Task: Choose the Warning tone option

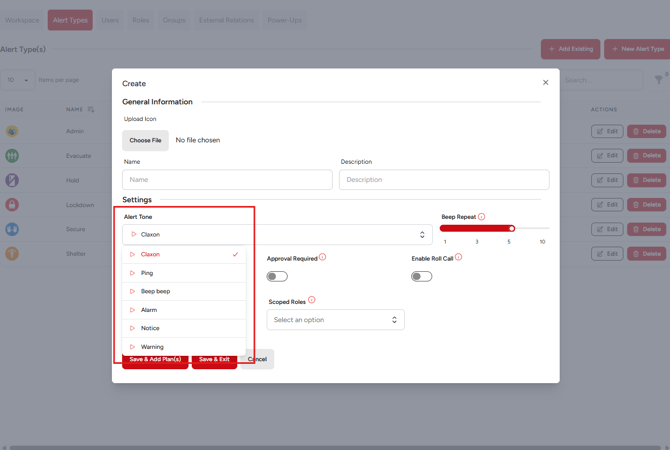Action: coord(152,347)
